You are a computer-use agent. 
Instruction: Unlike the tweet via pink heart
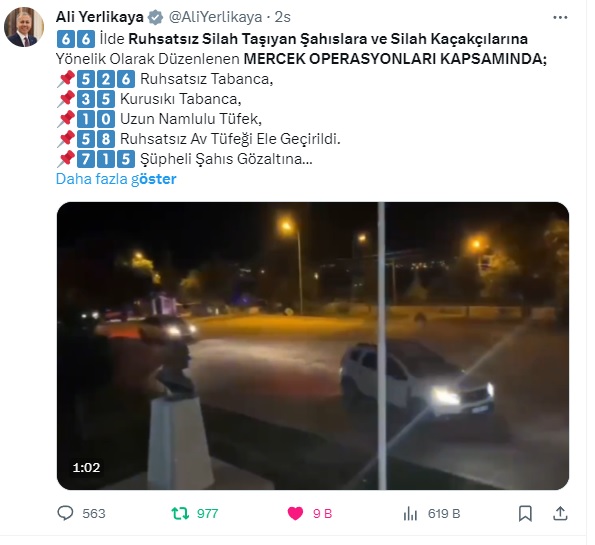(x=296, y=513)
